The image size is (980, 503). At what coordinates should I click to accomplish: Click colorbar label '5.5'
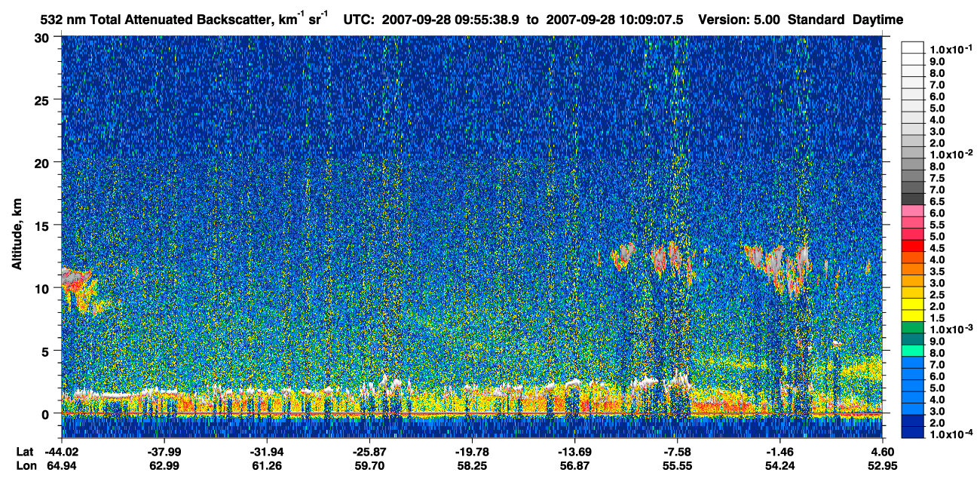point(937,225)
